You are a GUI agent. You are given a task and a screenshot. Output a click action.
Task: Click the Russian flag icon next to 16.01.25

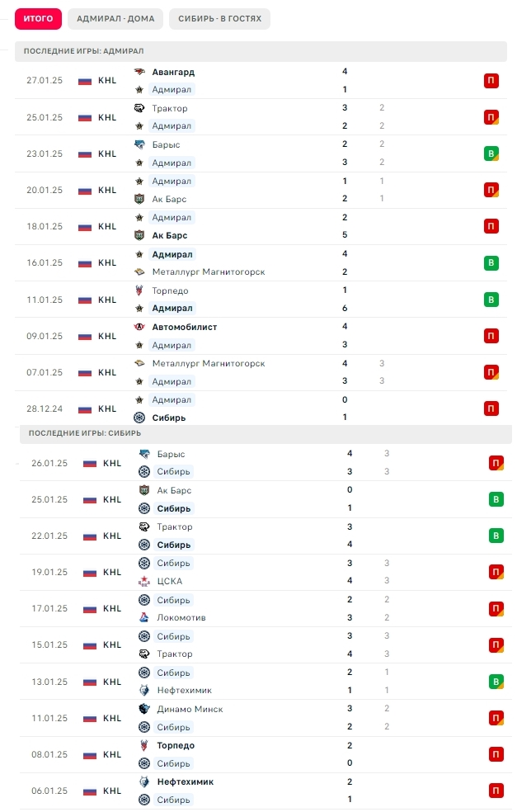tap(85, 263)
